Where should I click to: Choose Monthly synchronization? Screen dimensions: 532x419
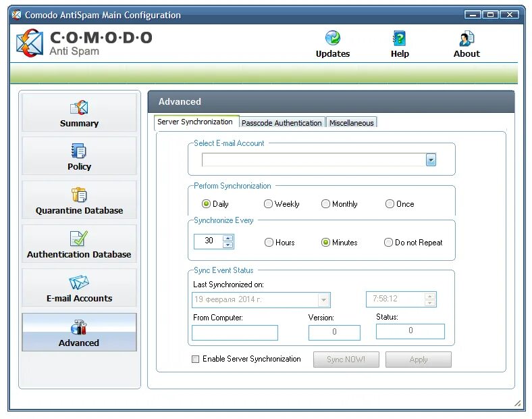[x=325, y=203]
